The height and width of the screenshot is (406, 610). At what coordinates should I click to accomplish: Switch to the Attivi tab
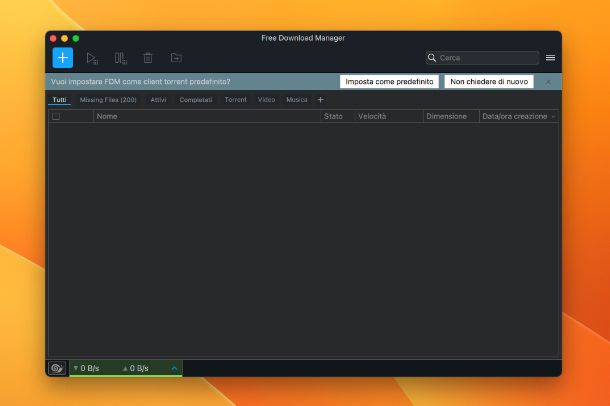(158, 100)
